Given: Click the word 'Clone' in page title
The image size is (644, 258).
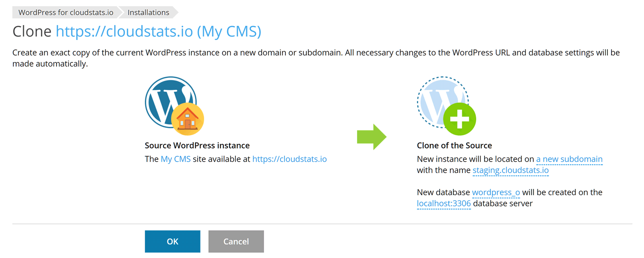Looking at the screenshot, I should pyautogui.click(x=32, y=31).
